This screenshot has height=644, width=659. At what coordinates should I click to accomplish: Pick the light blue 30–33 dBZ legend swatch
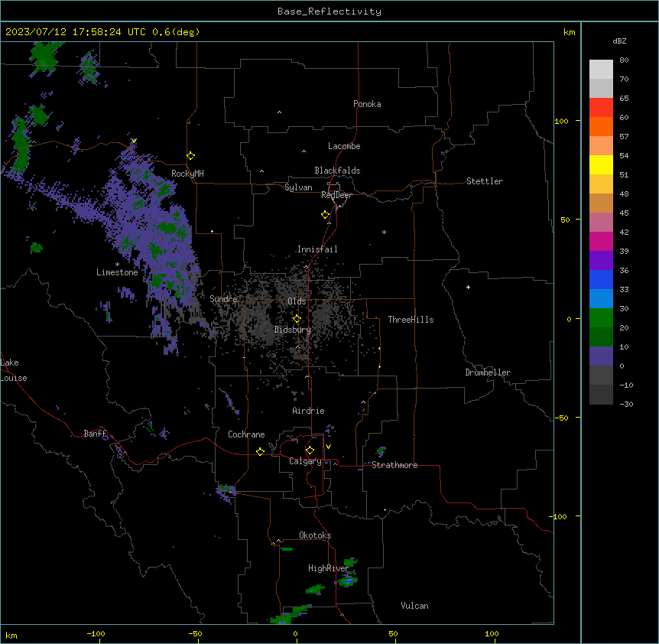(x=601, y=298)
